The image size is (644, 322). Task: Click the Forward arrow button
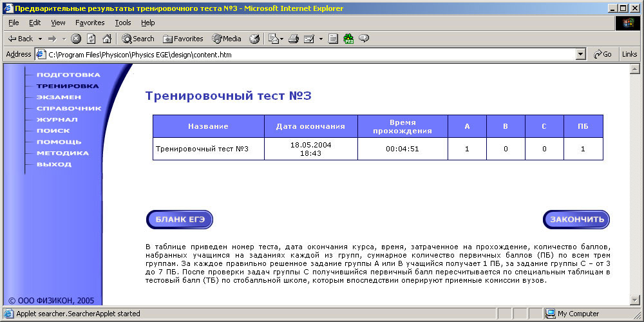pyautogui.click(x=52, y=39)
